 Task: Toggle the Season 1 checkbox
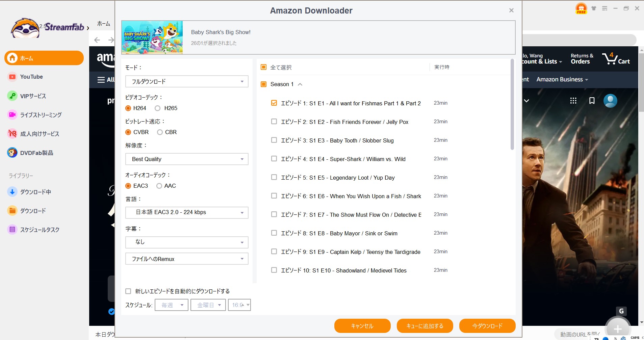264,84
